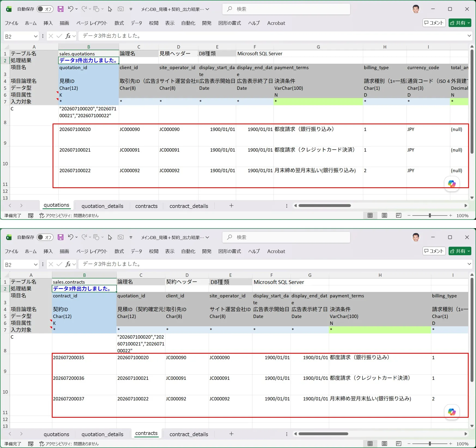Click the search box in top window
The image size is (476, 448).
[286, 9]
